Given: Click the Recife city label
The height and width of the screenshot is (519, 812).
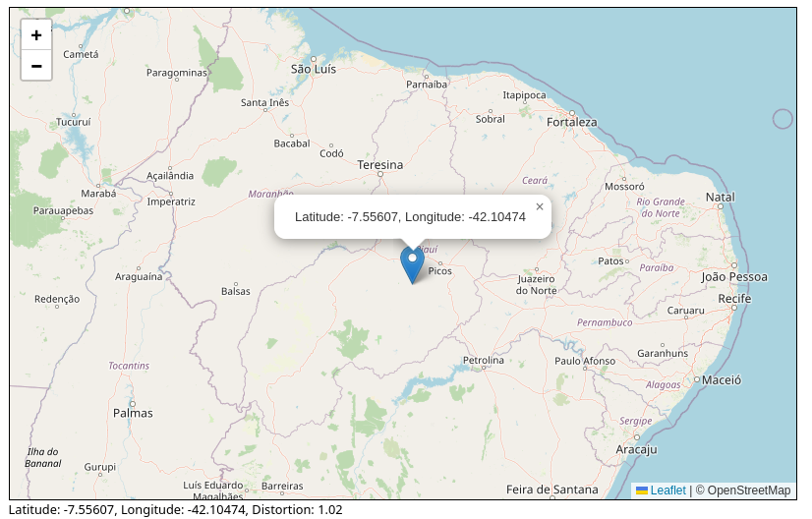Looking at the screenshot, I should click(x=734, y=299).
